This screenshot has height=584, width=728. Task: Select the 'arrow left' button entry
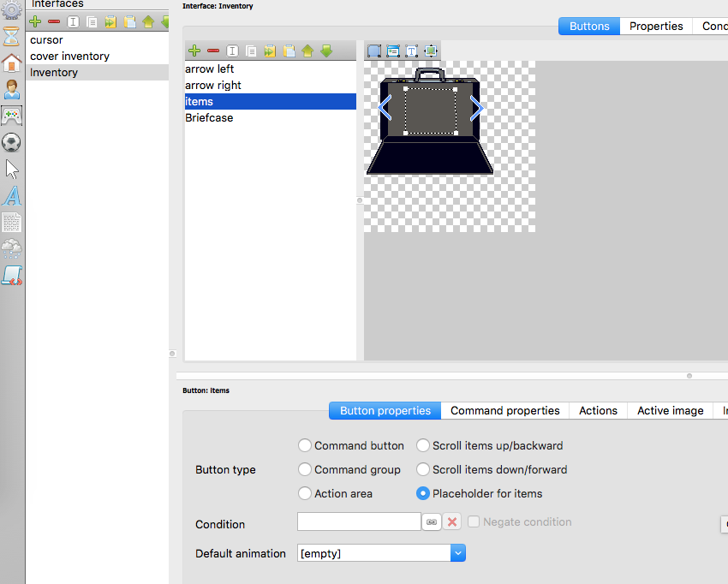point(270,69)
